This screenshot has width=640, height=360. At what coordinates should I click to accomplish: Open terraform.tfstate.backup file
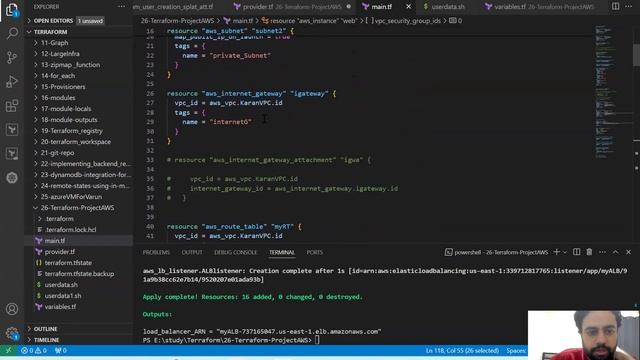coord(79,274)
